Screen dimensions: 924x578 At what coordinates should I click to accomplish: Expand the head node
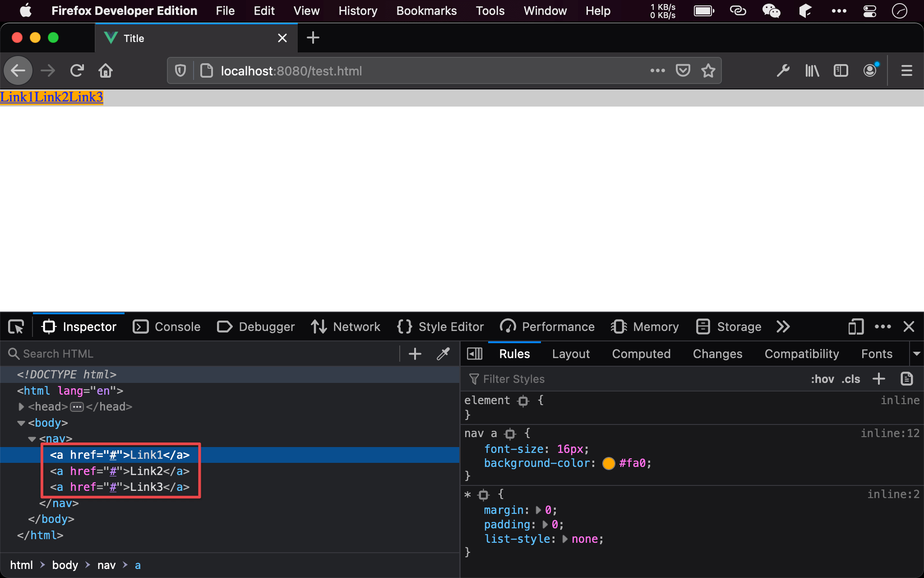tap(21, 407)
